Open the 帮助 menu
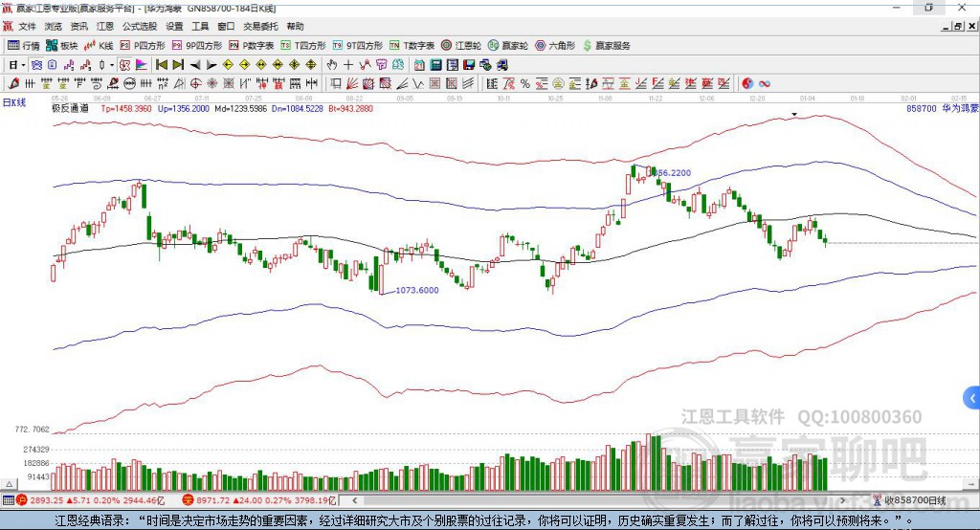Screen dimensions: 980x530 tap(295, 26)
